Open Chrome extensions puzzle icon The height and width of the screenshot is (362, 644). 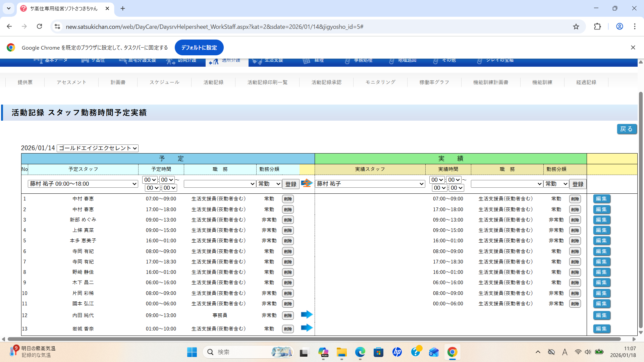coord(597,26)
